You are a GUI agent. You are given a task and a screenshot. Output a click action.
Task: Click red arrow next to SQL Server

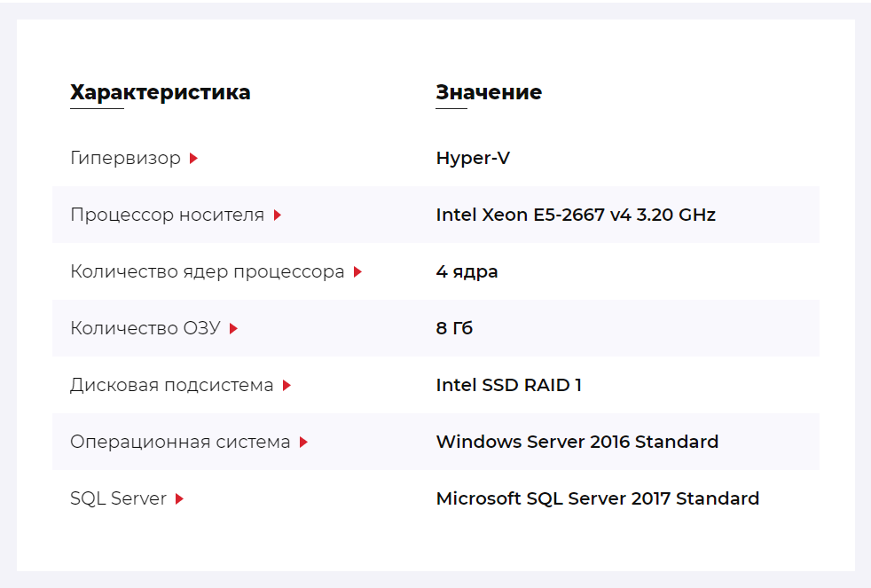179,498
